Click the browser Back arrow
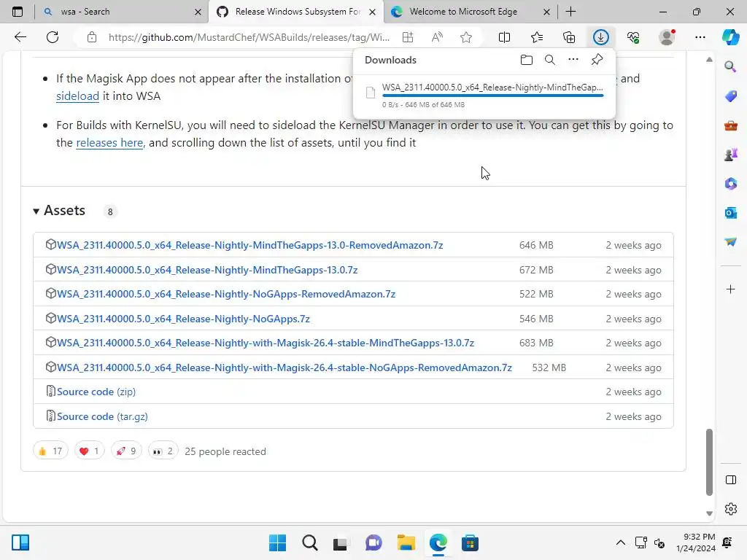Screen dimensions: 747x560 pos(20,37)
